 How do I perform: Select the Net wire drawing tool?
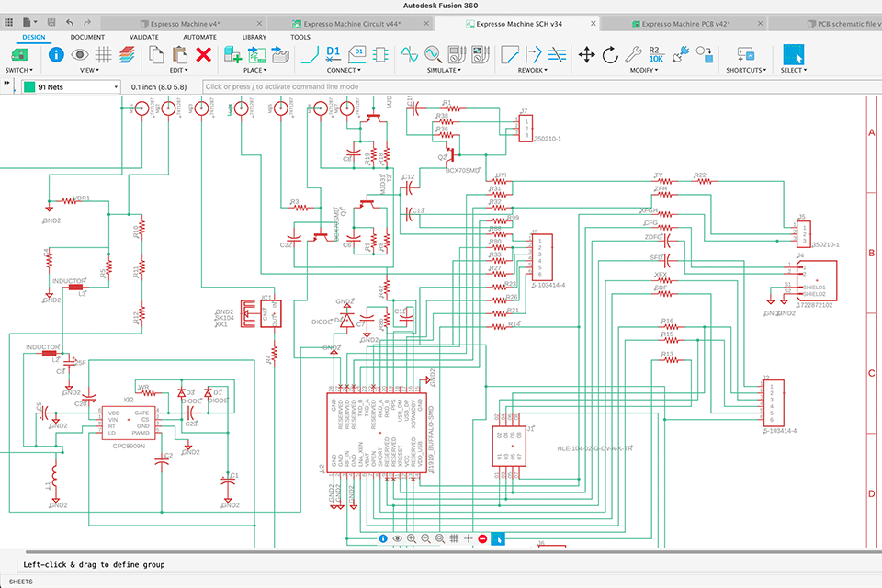tap(310, 54)
